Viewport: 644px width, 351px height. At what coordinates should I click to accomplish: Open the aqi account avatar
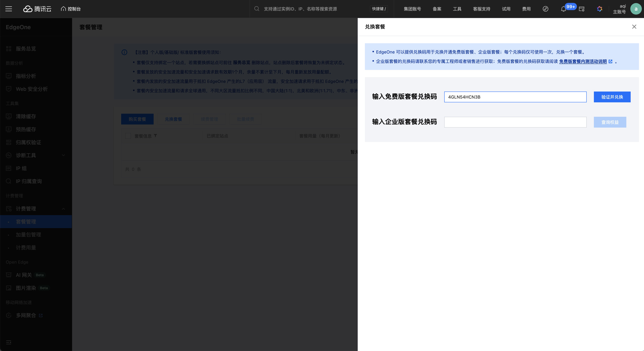click(636, 9)
